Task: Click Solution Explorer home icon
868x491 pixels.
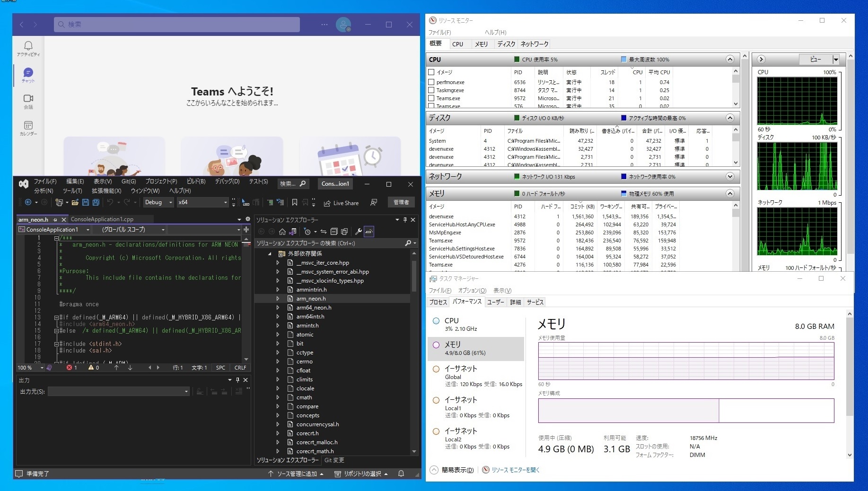Action: (282, 232)
